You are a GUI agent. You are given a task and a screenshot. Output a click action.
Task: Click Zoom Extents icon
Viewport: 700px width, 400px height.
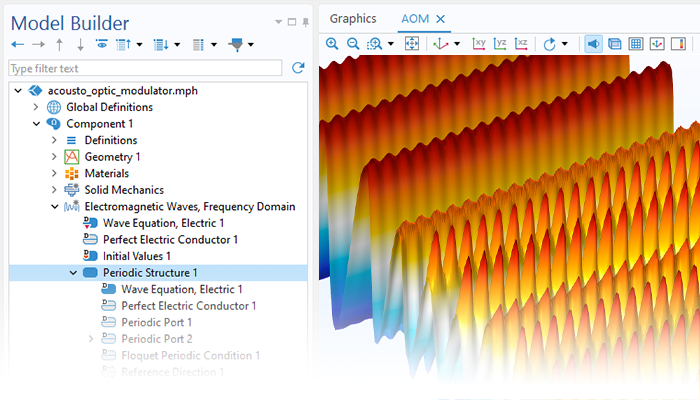[412, 44]
